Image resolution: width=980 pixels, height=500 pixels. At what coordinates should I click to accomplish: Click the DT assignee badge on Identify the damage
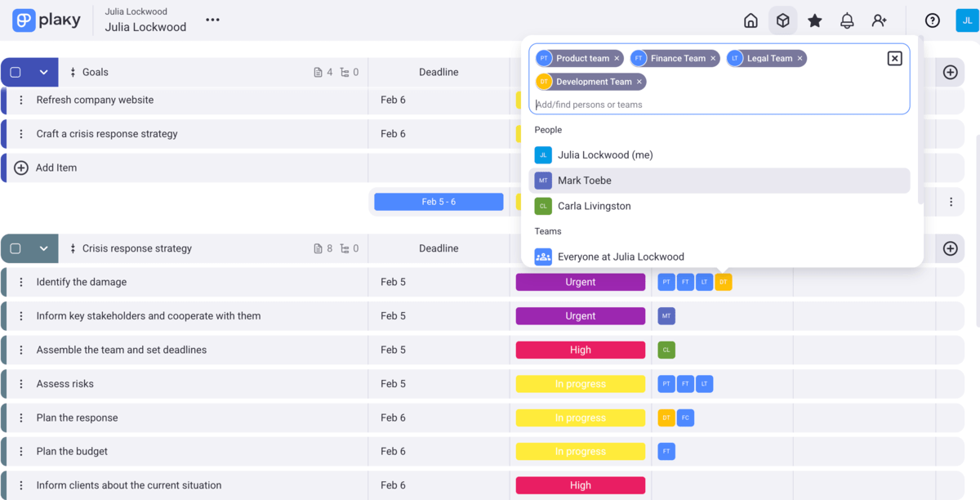point(724,281)
